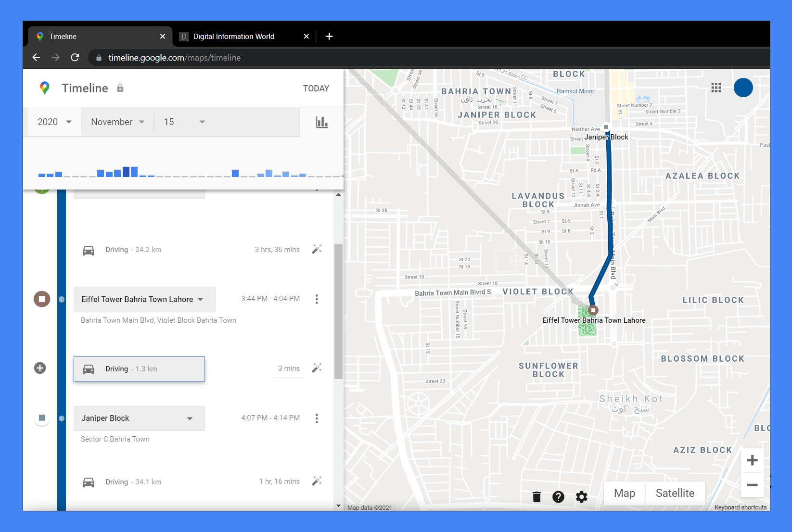
Task: Open the Google account avatar
Action: 743,88
